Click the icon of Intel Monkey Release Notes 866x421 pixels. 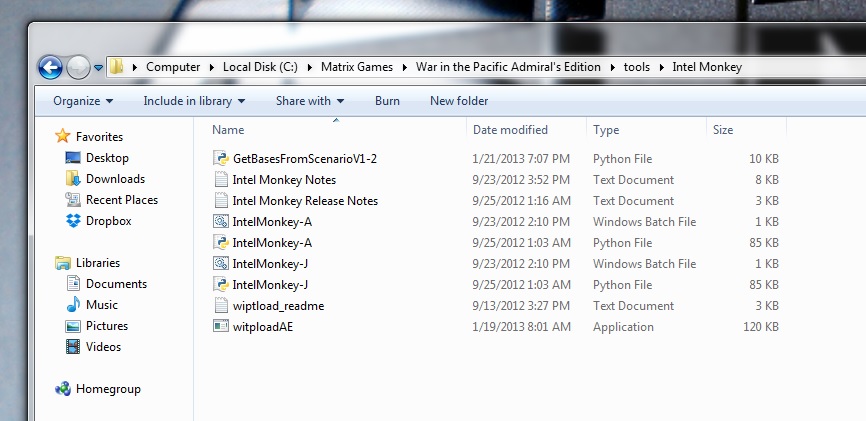(221, 201)
